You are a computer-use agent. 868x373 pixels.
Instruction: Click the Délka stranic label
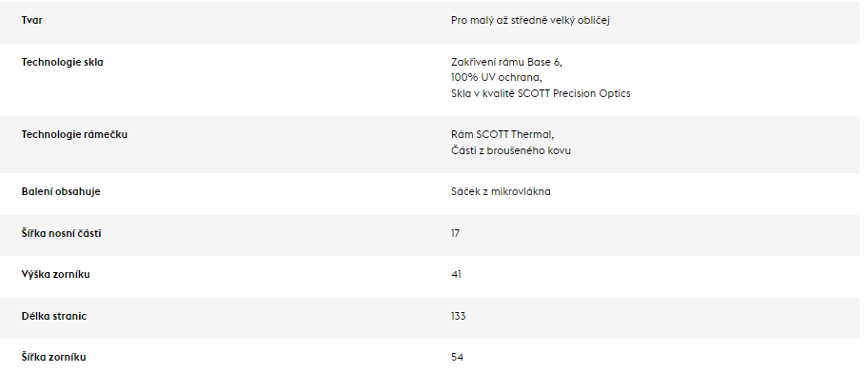pyautogui.click(x=54, y=317)
